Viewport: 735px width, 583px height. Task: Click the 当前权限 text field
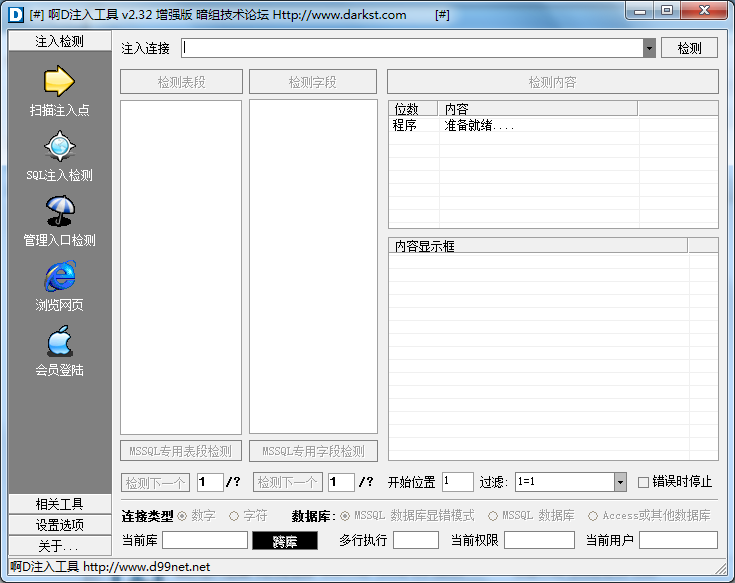click(539, 540)
